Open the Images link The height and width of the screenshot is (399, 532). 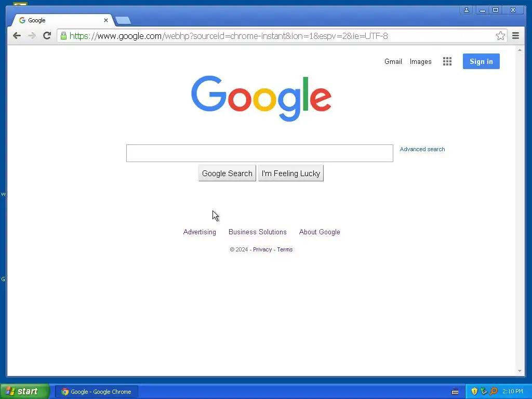click(x=420, y=61)
